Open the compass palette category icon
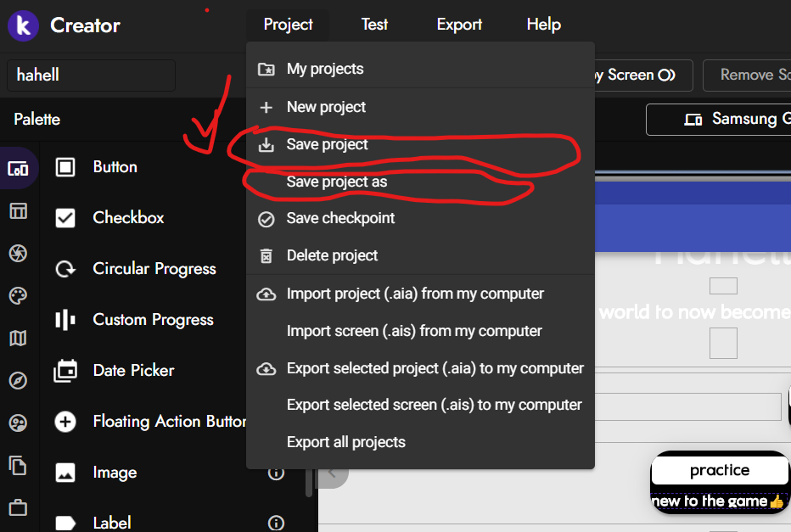The width and height of the screenshot is (791, 532). point(18,380)
